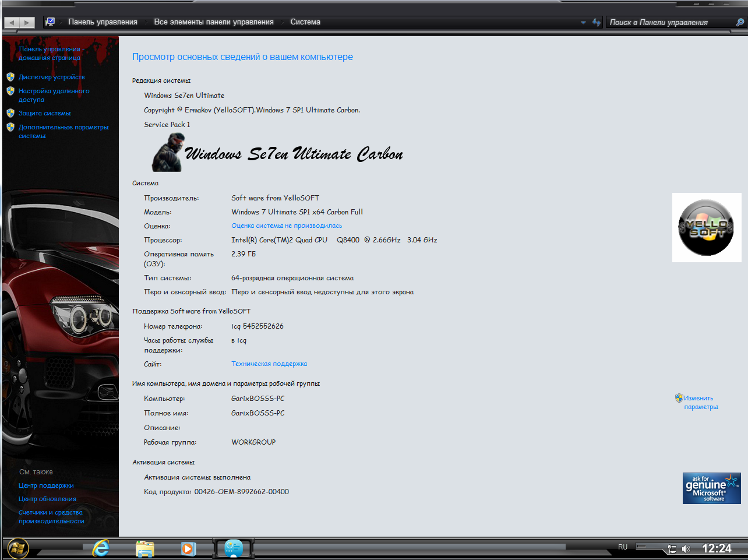This screenshot has width=748, height=560.
Task: Open 'Дополнительные параметры системы' link
Action: click(63, 132)
